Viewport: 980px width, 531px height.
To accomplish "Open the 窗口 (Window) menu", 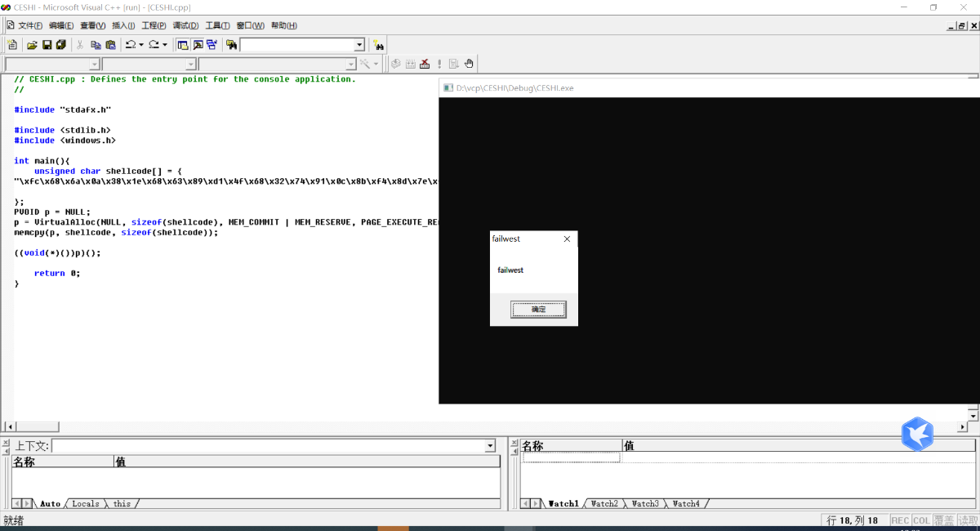I will click(250, 25).
